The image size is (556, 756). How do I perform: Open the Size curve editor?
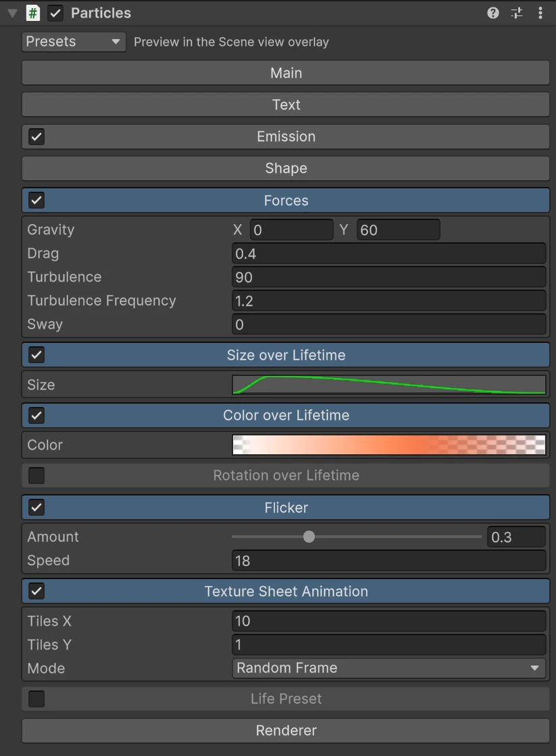click(x=389, y=385)
